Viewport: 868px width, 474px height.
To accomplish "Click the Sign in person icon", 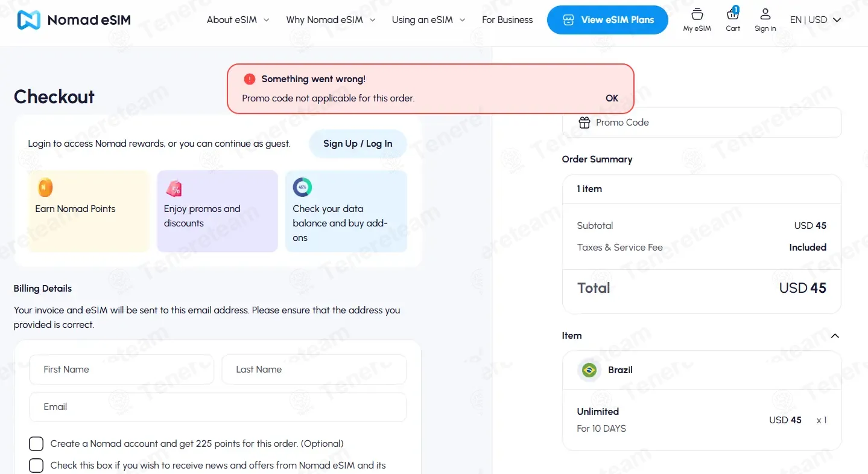I will (x=765, y=14).
